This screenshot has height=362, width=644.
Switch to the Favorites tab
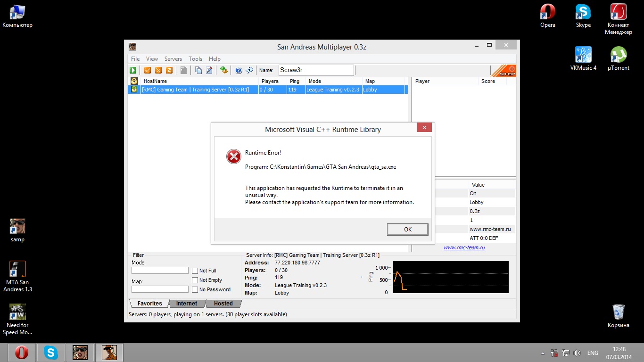click(x=149, y=304)
